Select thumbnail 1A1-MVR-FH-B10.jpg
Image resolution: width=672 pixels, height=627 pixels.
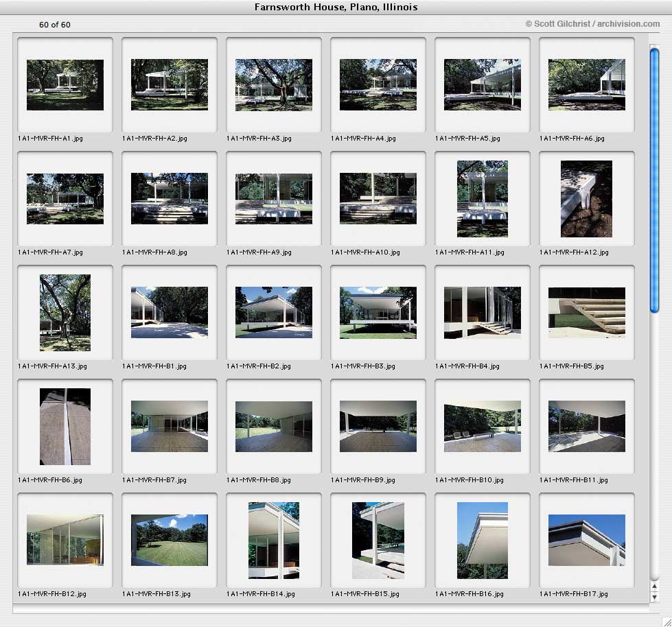coord(483,427)
